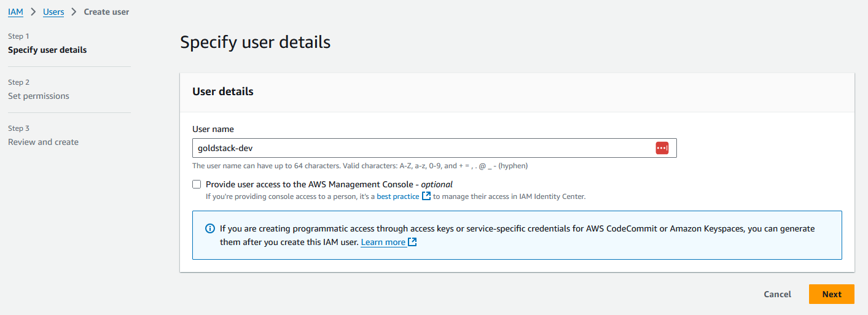
Task: Click the red password manager icon in User name field
Action: [x=662, y=148]
